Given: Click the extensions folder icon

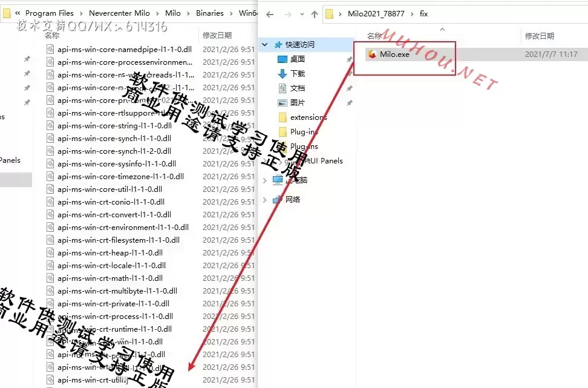Looking at the screenshot, I should [283, 117].
